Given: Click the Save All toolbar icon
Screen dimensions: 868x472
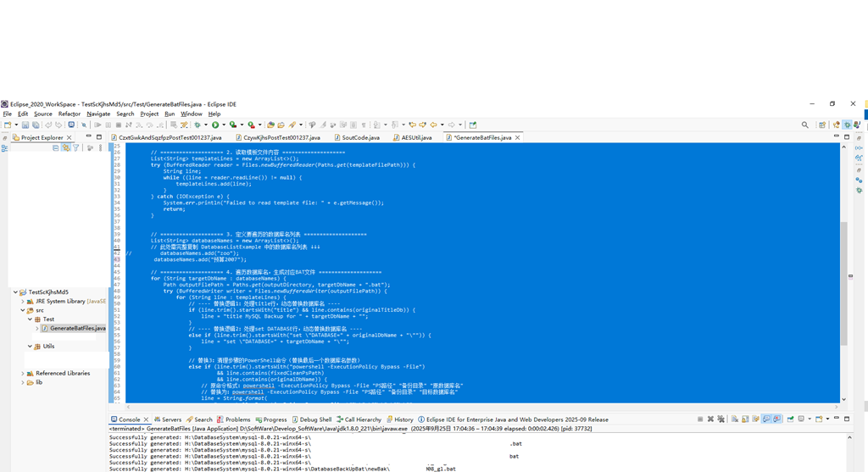Looking at the screenshot, I should click(36, 125).
